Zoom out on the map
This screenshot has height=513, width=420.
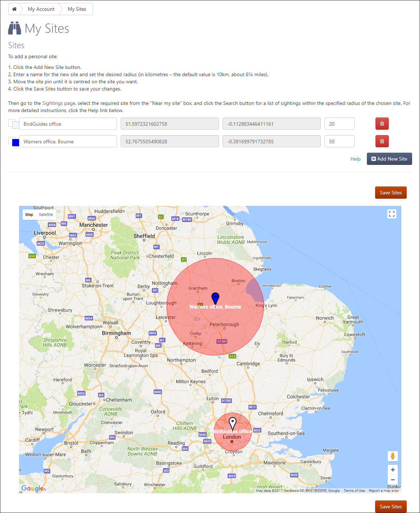(x=393, y=480)
